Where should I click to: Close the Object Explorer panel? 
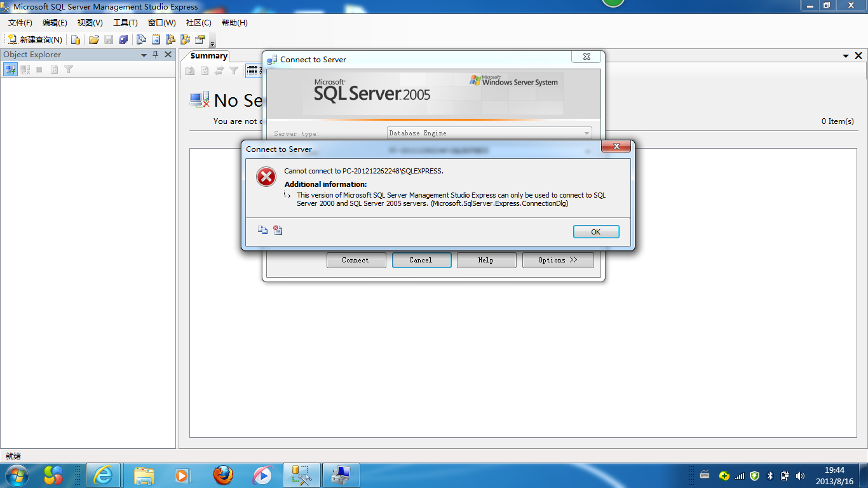pyautogui.click(x=168, y=55)
